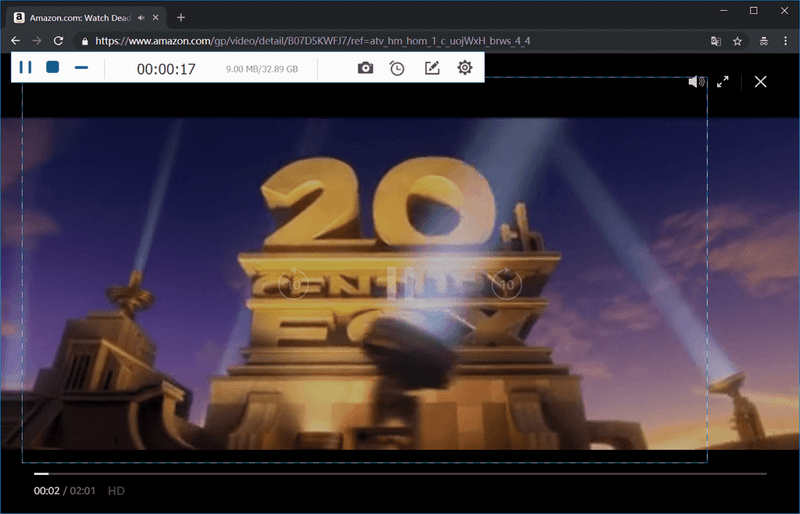
Task: Open the scheduled recording timer
Action: pyautogui.click(x=397, y=68)
